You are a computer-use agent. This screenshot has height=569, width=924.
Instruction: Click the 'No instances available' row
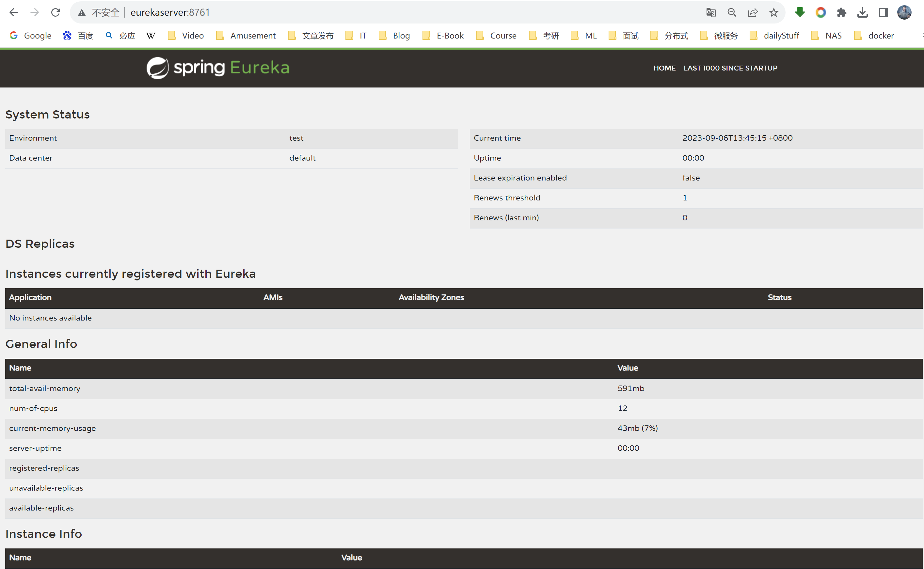[x=464, y=318]
